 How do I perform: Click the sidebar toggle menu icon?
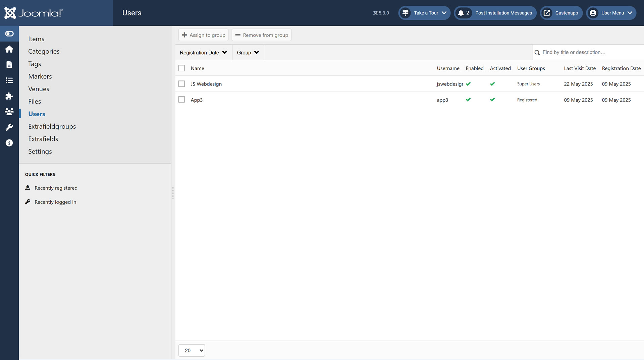9,34
